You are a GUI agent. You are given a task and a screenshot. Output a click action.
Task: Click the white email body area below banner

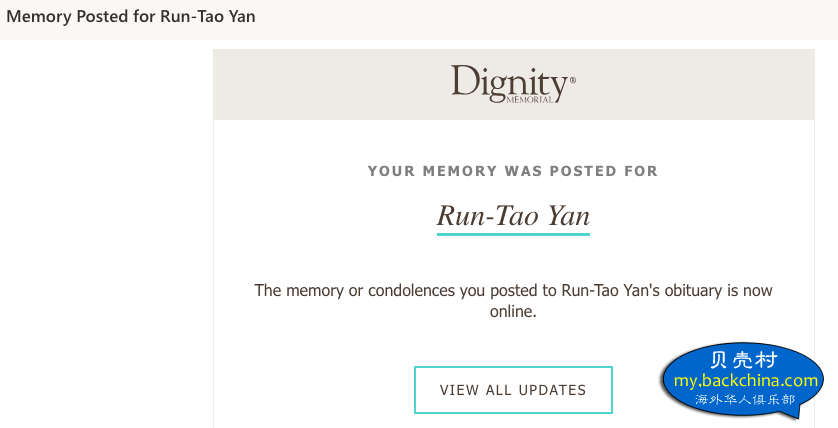point(514,274)
